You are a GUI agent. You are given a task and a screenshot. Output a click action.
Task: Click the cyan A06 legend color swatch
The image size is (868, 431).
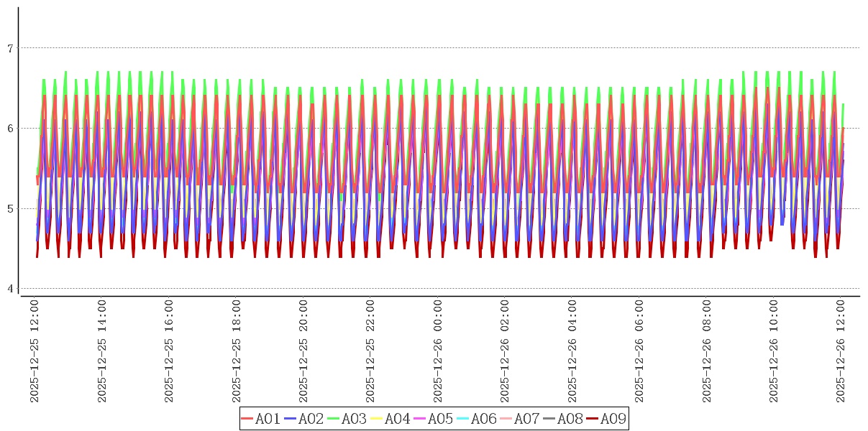[463, 419]
